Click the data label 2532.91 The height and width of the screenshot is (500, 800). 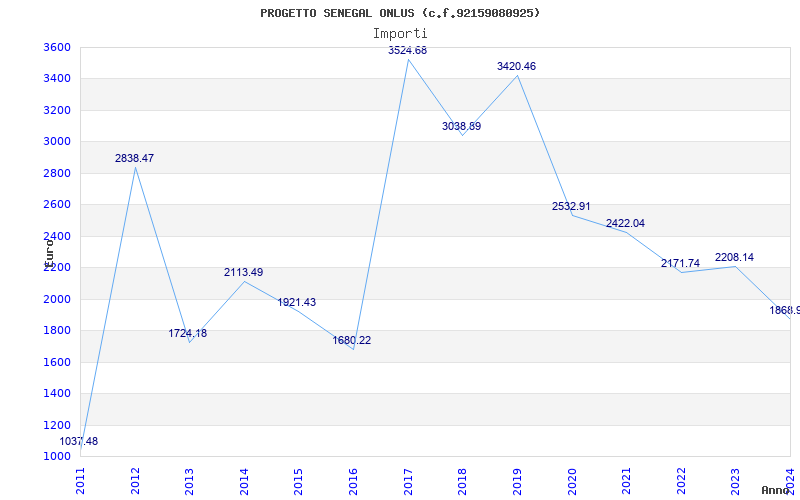coord(571,207)
